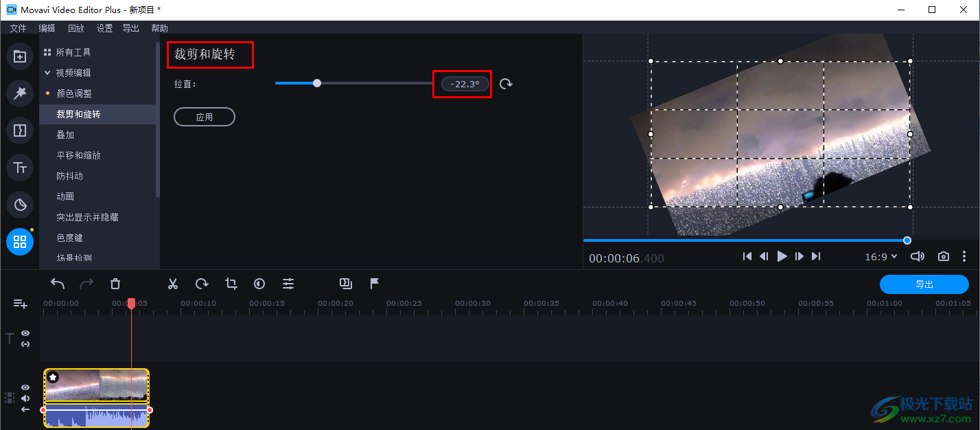Select 颜色调整 tool

click(74, 93)
